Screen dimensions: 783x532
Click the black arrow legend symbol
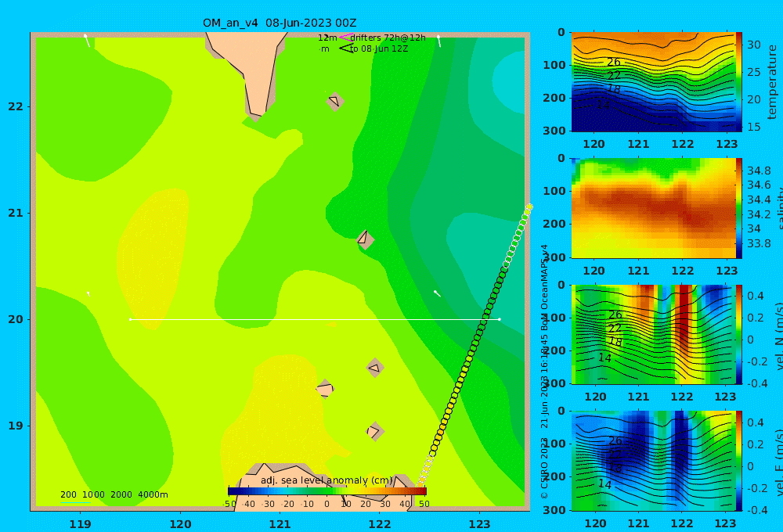pos(346,49)
